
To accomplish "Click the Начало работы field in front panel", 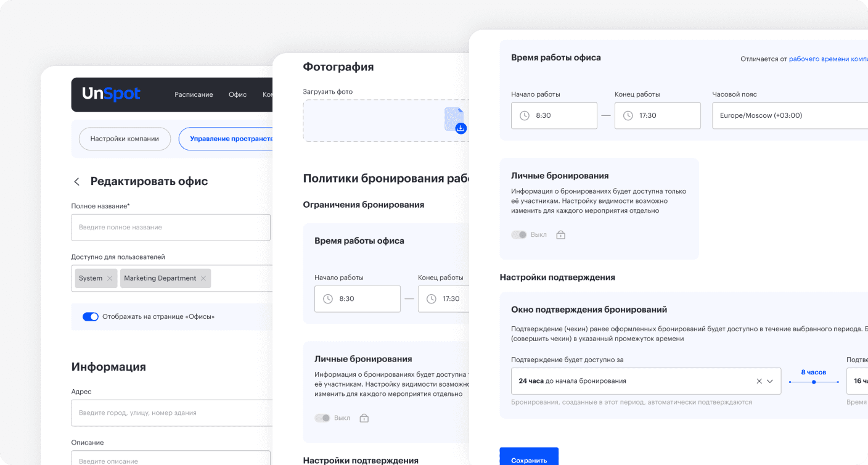I will tap(554, 115).
